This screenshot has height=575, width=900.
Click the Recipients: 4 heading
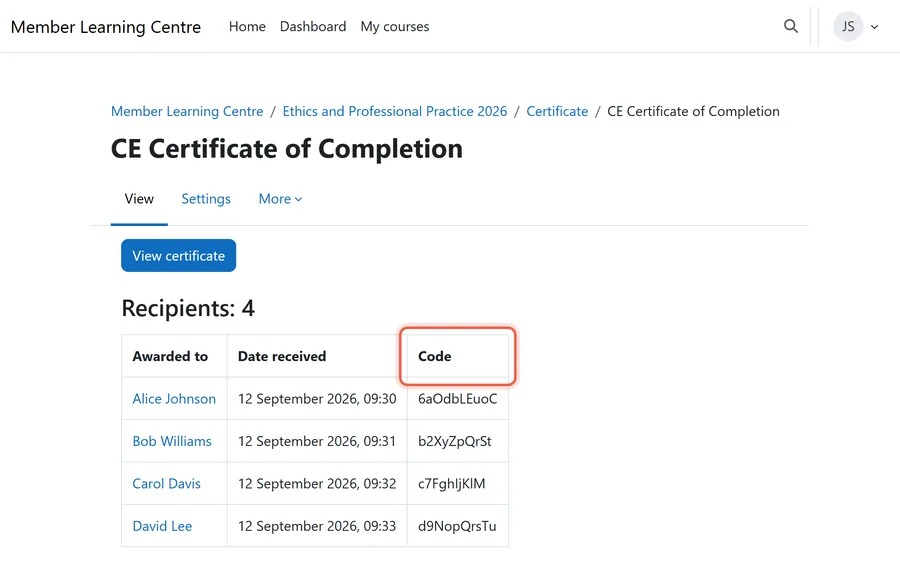[188, 308]
